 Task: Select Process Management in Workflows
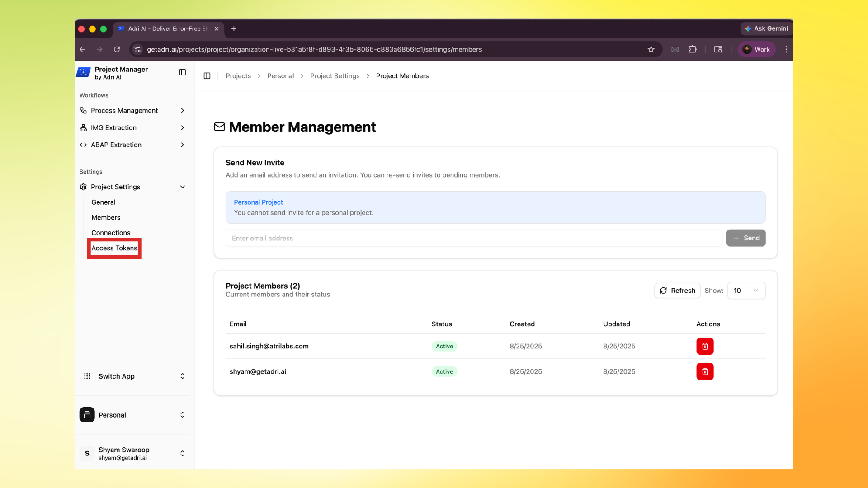(124, 110)
